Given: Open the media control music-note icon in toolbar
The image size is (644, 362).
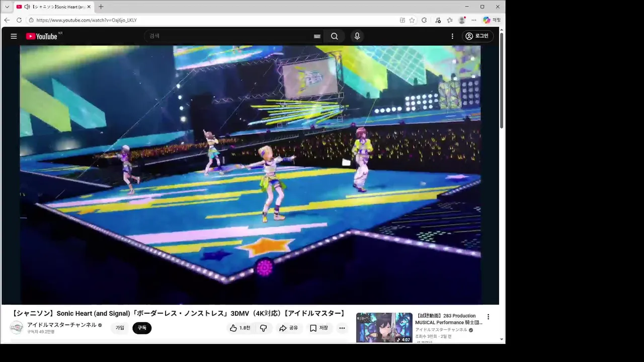Looking at the screenshot, I should (438, 20).
